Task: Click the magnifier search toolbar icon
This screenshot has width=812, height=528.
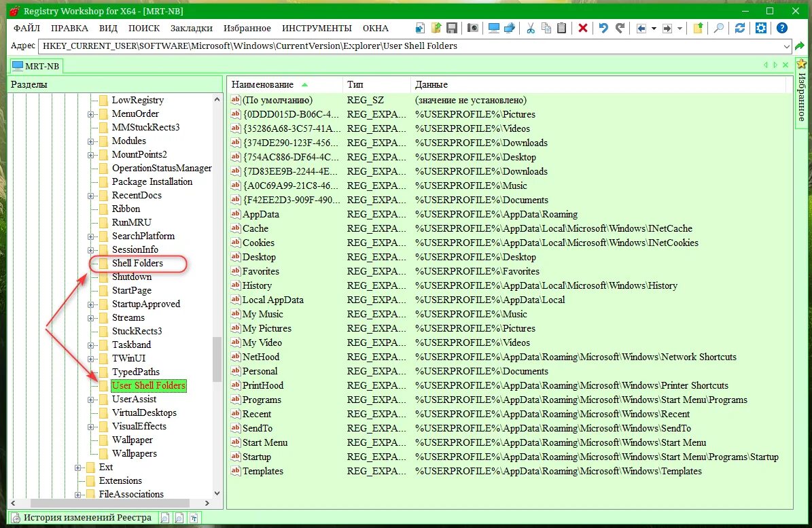Action: click(x=719, y=28)
